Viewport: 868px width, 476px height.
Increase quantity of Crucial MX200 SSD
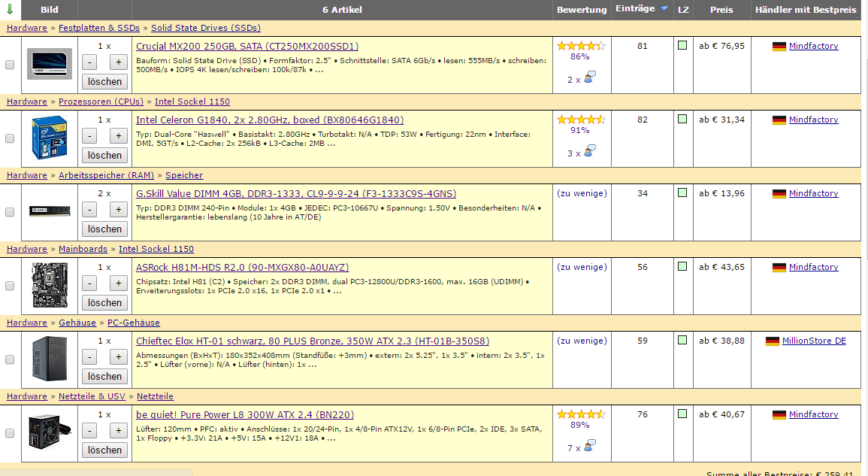click(119, 62)
